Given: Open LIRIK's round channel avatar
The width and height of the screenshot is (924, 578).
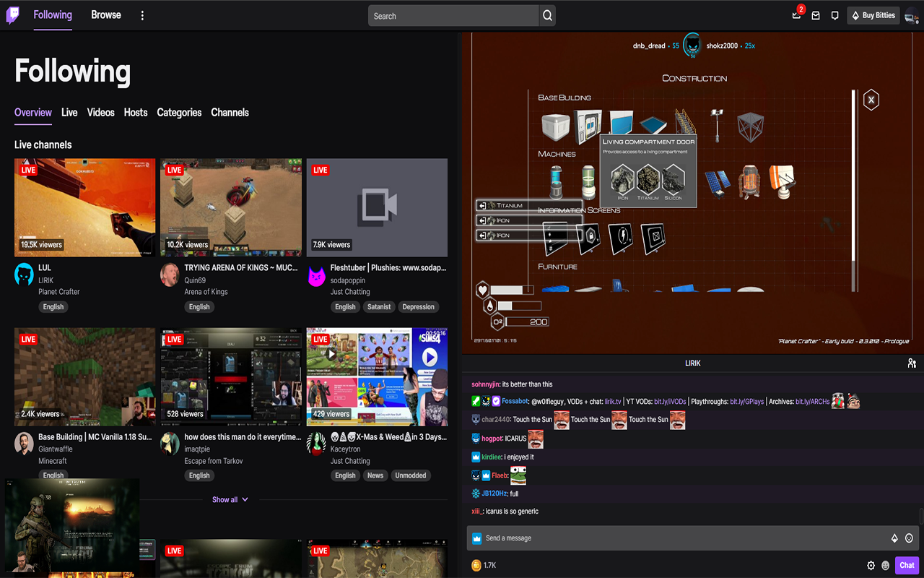Looking at the screenshot, I should point(24,275).
